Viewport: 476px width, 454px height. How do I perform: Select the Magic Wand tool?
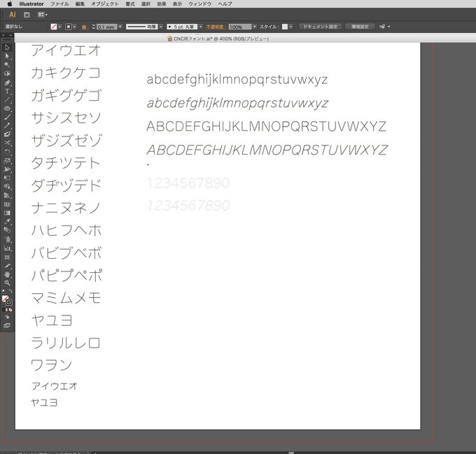(7, 64)
